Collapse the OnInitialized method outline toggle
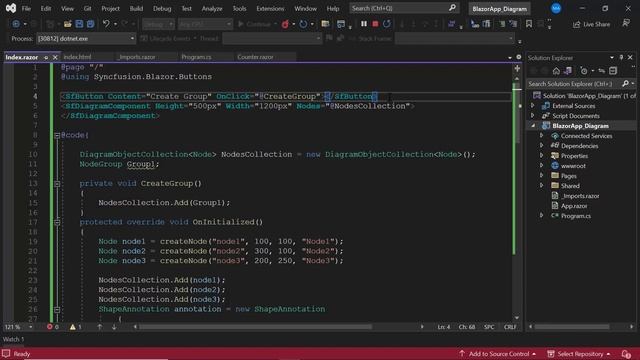640x360 pixels. [57, 222]
